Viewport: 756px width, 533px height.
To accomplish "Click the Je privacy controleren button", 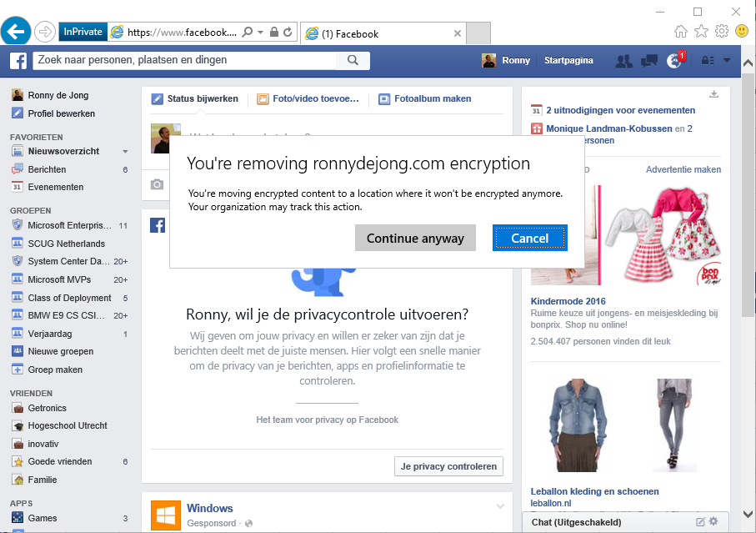I will pyautogui.click(x=448, y=466).
